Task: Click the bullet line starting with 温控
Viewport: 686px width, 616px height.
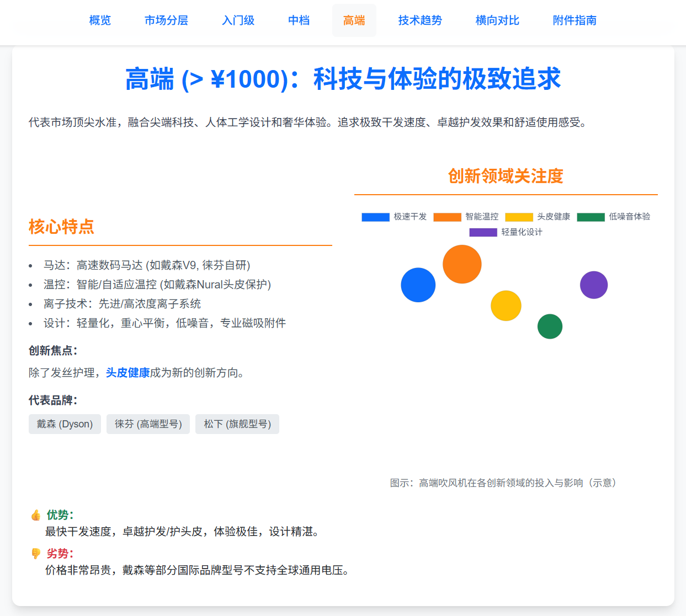Action: coord(157,285)
